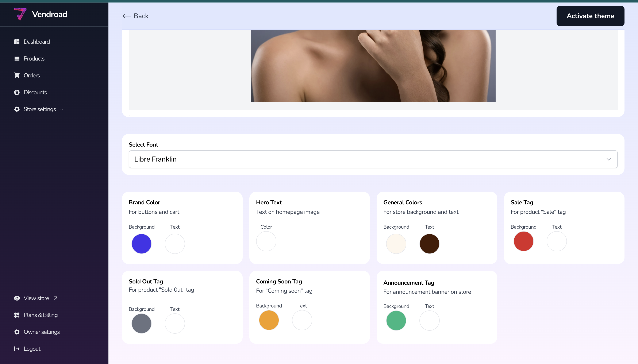Click the Logout icon in the sidebar
Screen dimensions: 638x364
(x=17, y=349)
